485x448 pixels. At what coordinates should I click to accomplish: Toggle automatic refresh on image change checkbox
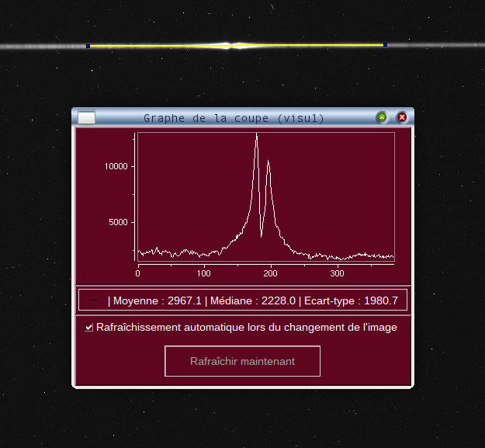pos(90,328)
